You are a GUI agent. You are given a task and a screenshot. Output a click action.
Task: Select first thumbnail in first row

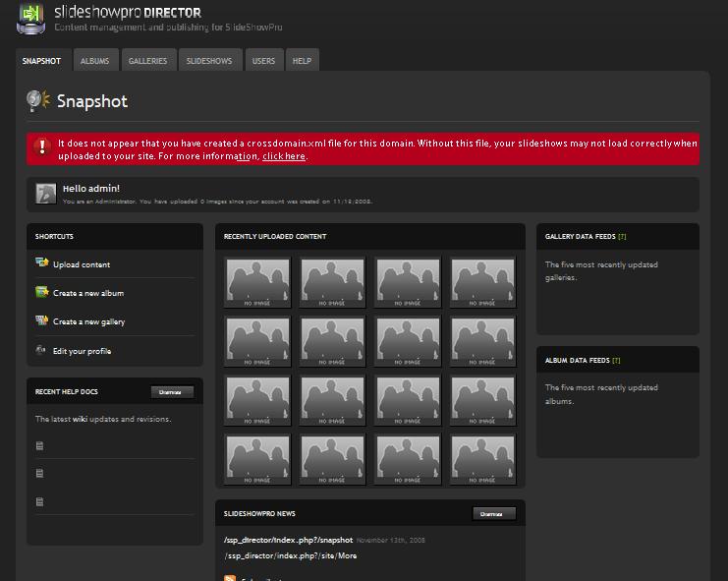(x=257, y=282)
